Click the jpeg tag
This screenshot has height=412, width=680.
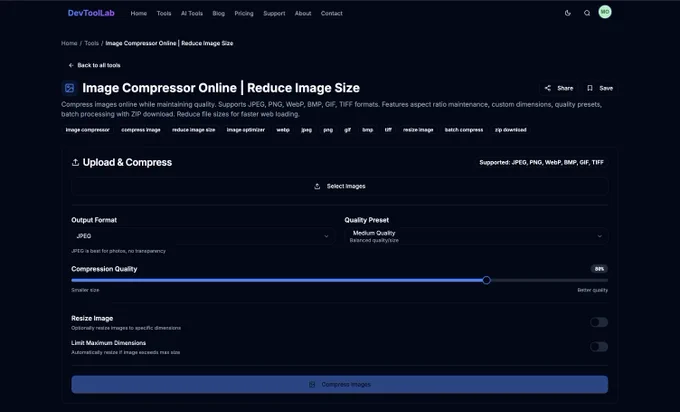(x=306, y=130)
